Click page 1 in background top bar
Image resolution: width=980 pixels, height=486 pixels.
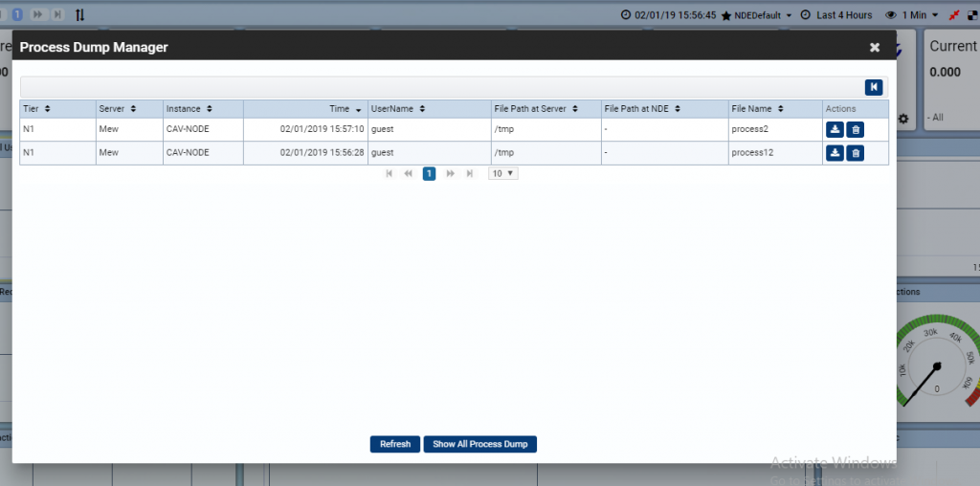coord(17,14)
